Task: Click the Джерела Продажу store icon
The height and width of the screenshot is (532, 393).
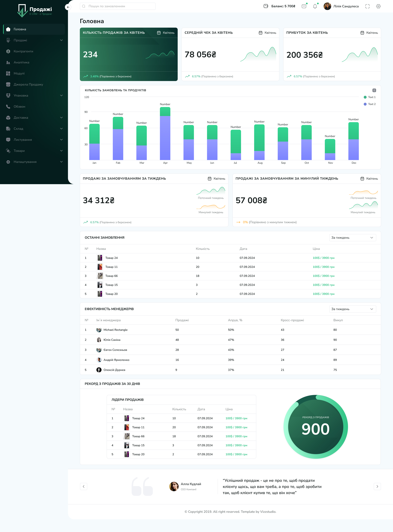Action: coord(8,84)
